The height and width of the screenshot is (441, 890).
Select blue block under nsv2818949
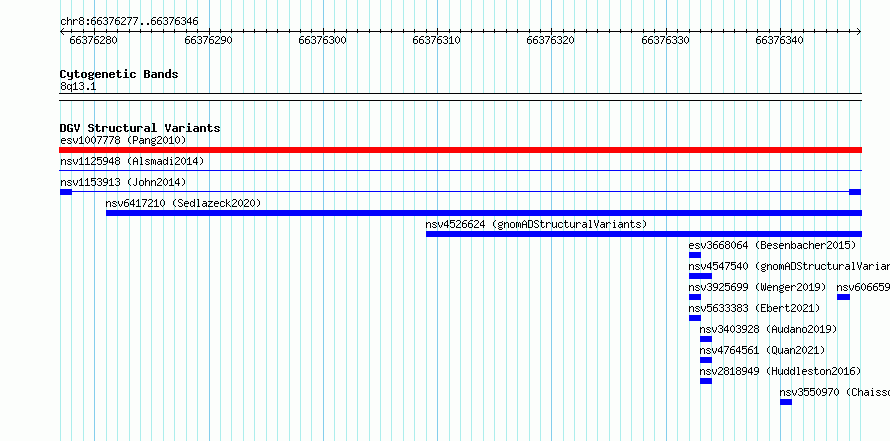click(706, 381)
